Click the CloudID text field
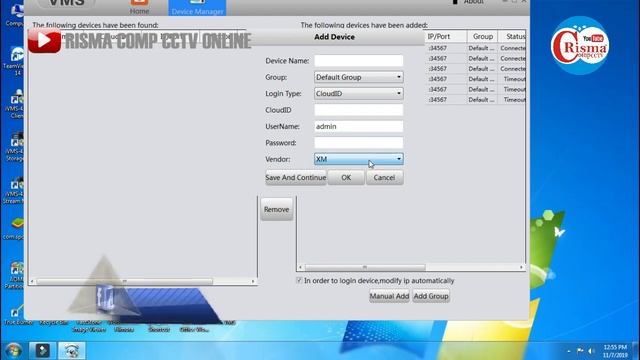 358,110
